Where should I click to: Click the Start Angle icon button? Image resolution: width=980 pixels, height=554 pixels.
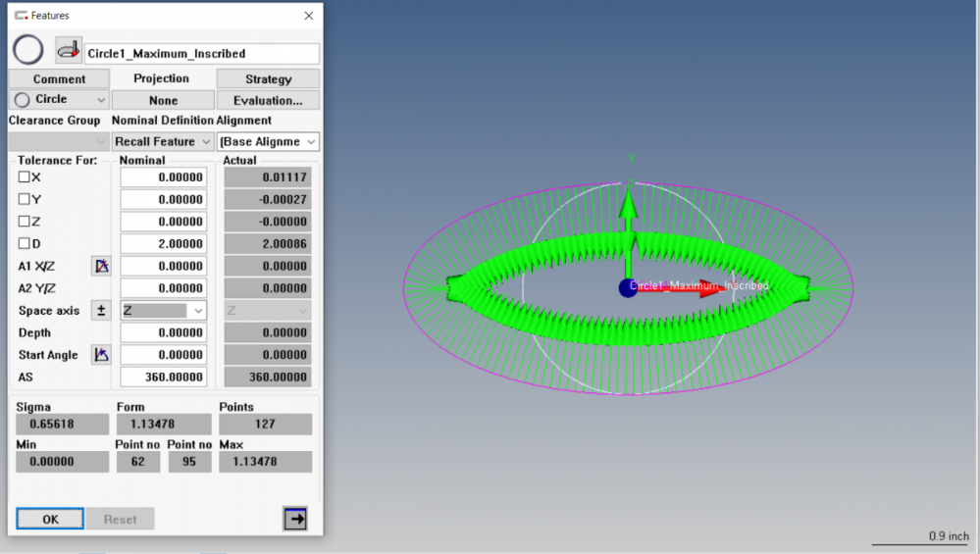click(x=101, y=355)
